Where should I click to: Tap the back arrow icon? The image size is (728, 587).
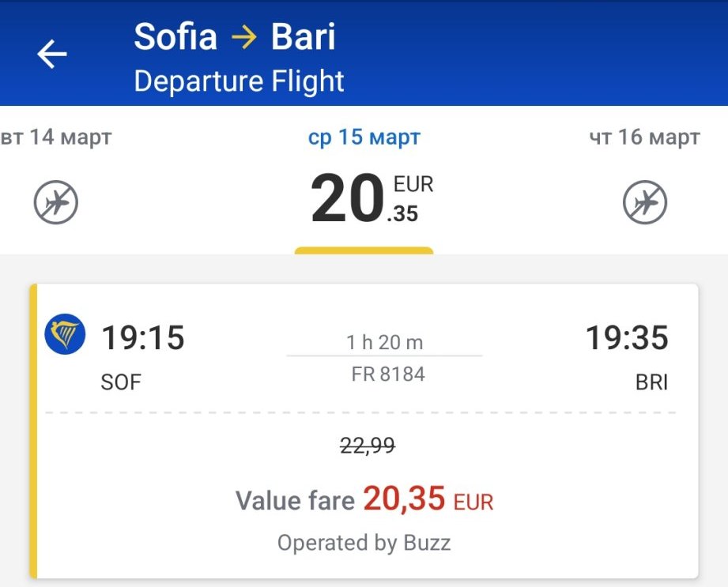52,54
